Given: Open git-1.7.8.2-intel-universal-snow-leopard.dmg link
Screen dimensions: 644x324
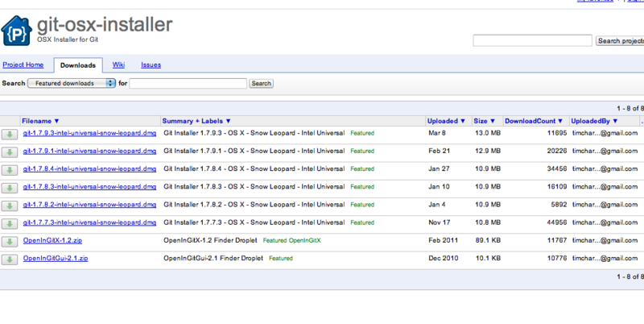Looking at the screenshot, I should click(x=89, y=205).
